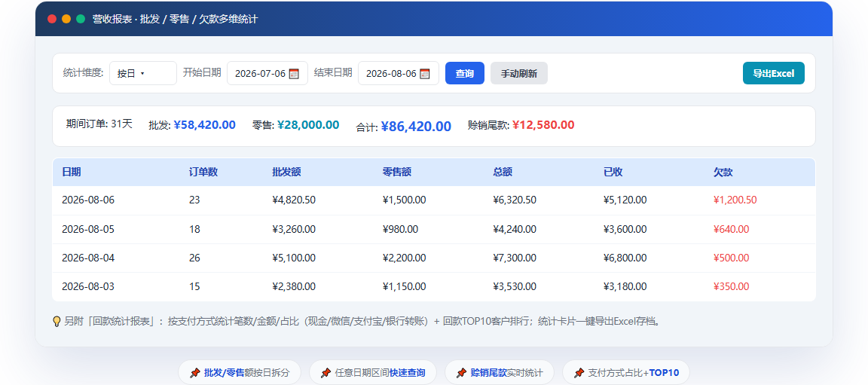Click the green window dot
Image resolution: width=868 pixels, height=385 pixels.
point(81,19)
